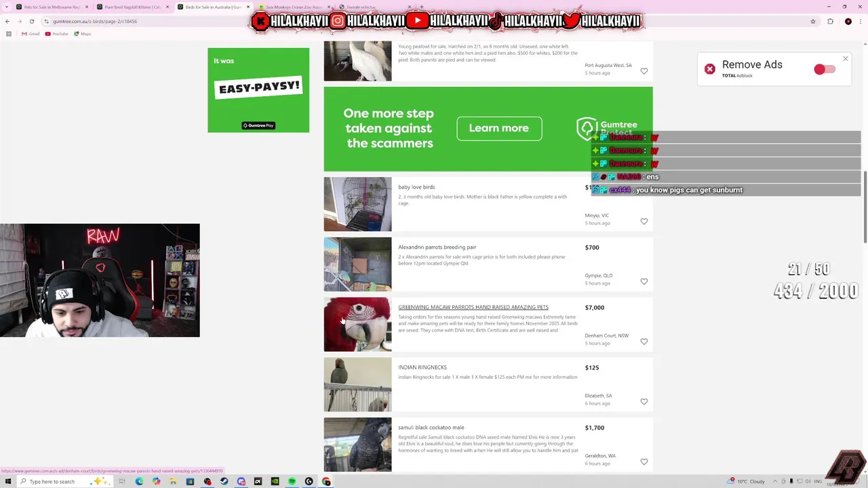Open samuli black cockatoo male title
Image resolution: width=868 pixels, height=488 pixels.
coord(431,428)
